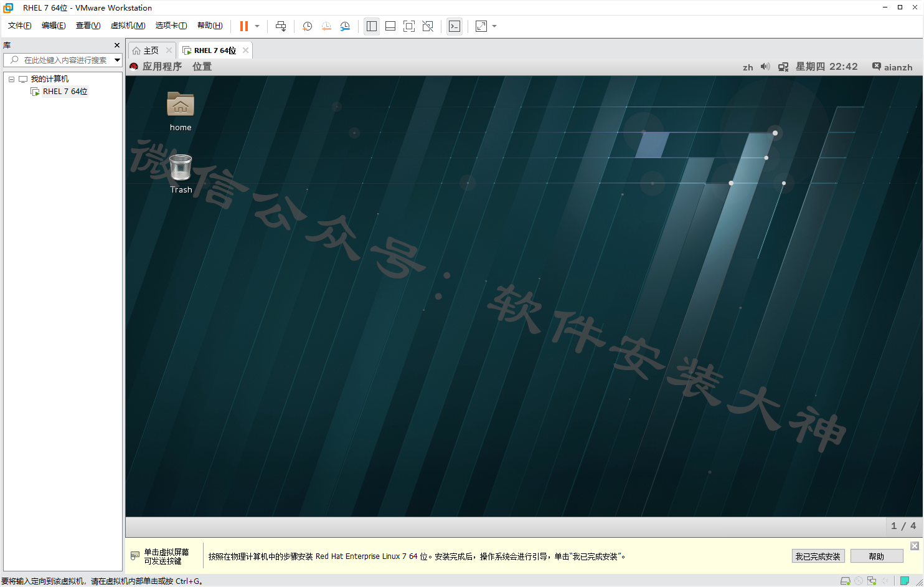Open the 编辑(E) menu
The width and height of the screenshot is (924, 587).
(x=54, y=26)
